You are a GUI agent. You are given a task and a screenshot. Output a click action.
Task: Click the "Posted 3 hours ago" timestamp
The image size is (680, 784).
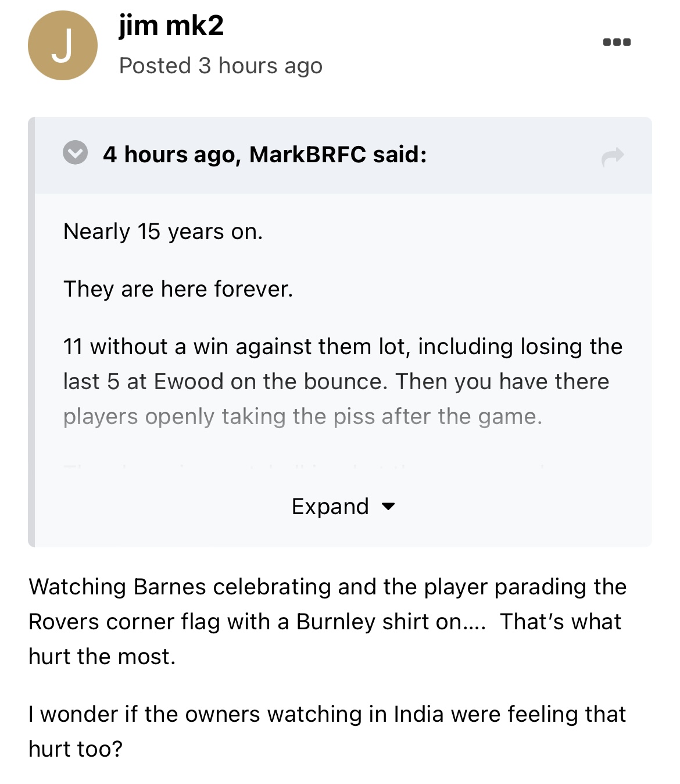[220, 66]
